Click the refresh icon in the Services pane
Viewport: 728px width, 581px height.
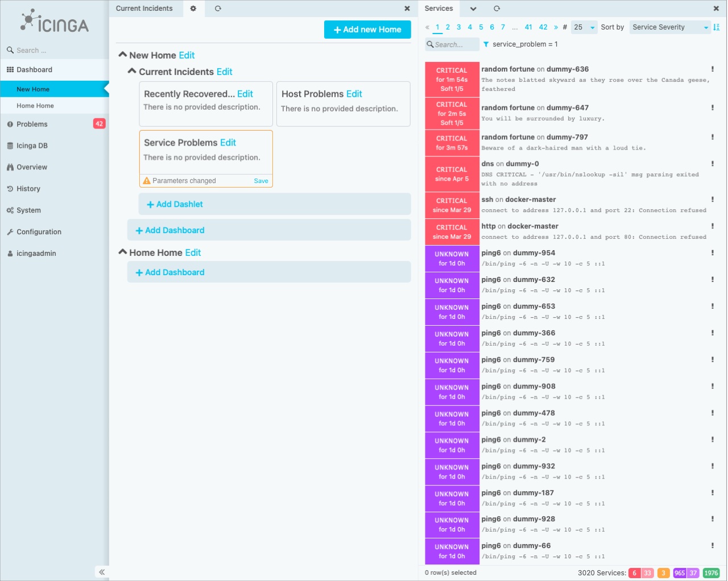click(x=496, y=9)
